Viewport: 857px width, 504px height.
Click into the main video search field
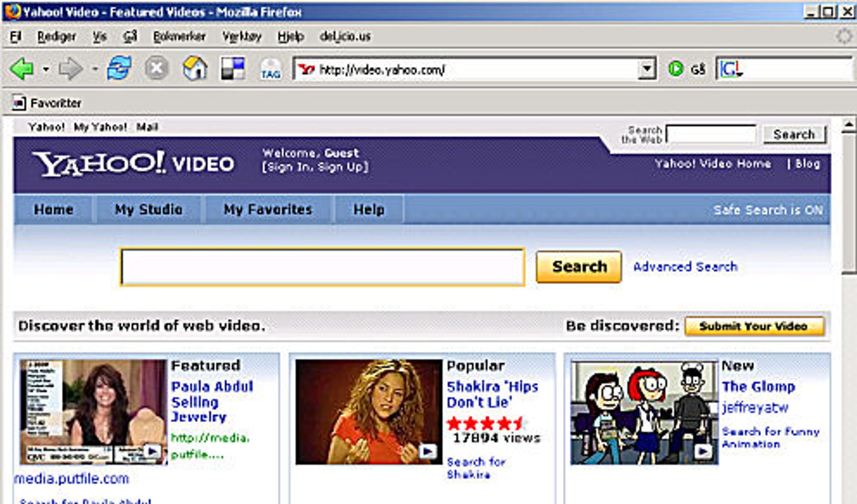point(323,267)
